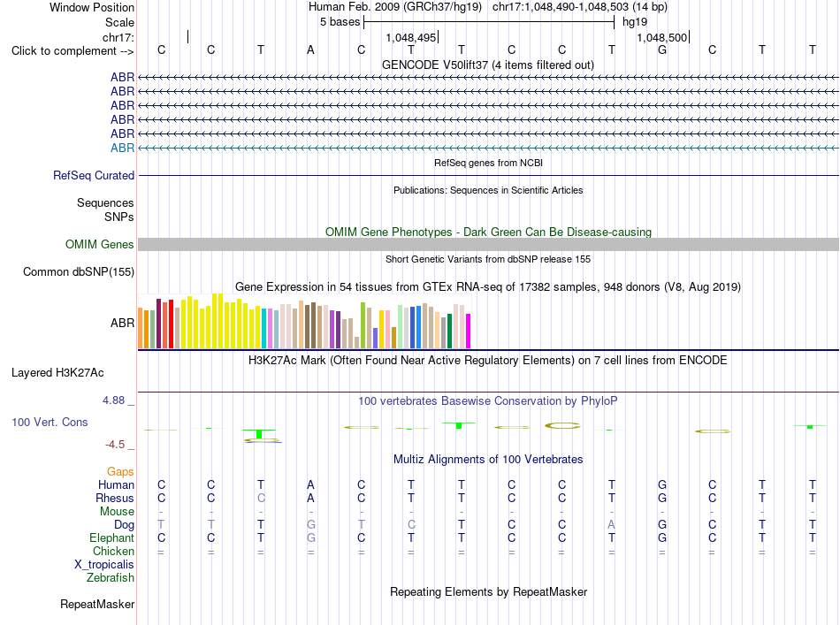
Task: Click the RepeatMasker track label
Action: pyautogui.click(x=97, y=604)
